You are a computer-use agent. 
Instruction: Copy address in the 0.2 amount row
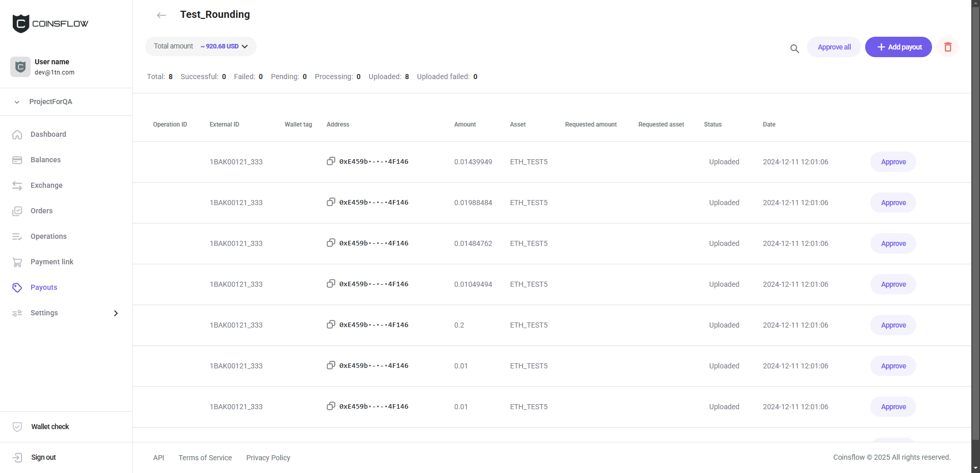[x=331, y=325]
